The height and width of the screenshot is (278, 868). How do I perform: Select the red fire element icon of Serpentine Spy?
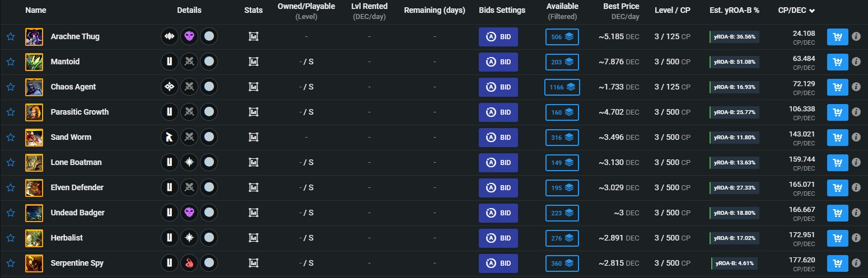189,263
